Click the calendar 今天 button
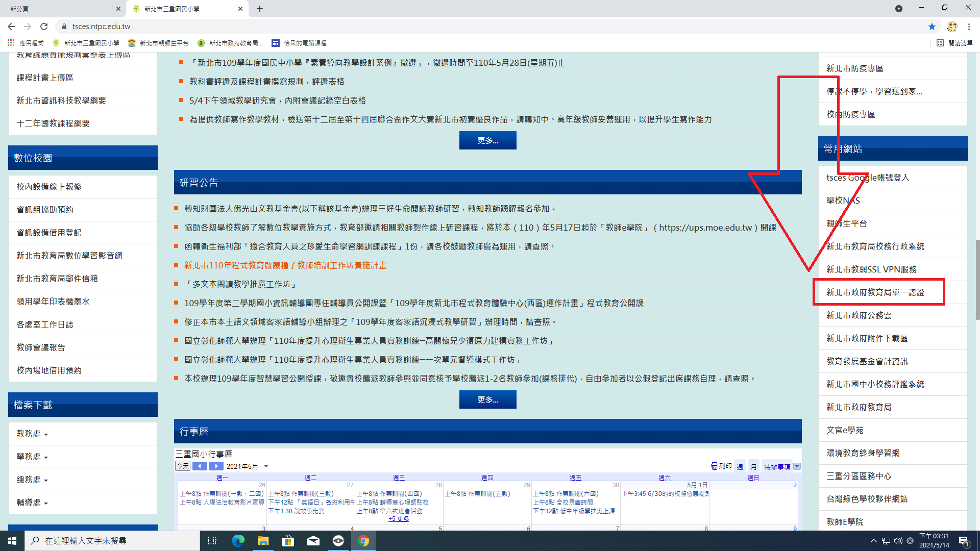This screenshot has width=980, height=551. 183,466
